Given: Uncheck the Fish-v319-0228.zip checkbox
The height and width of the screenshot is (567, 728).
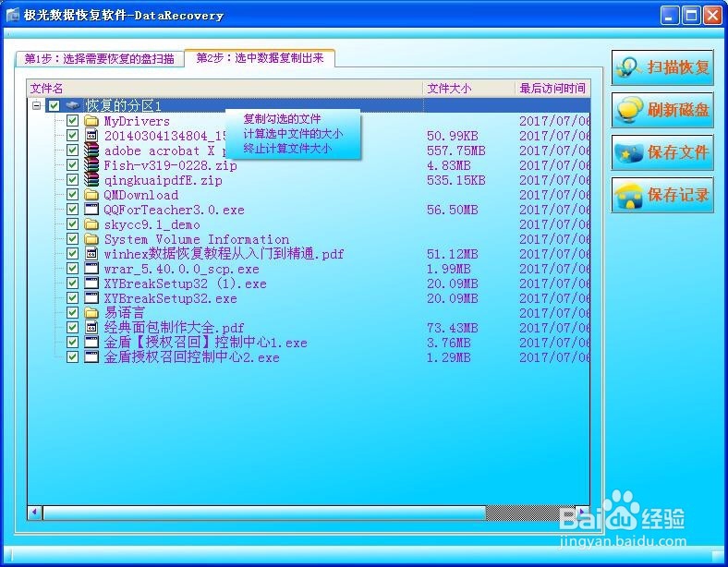Looking at the screenshot, I should [72, 165].
